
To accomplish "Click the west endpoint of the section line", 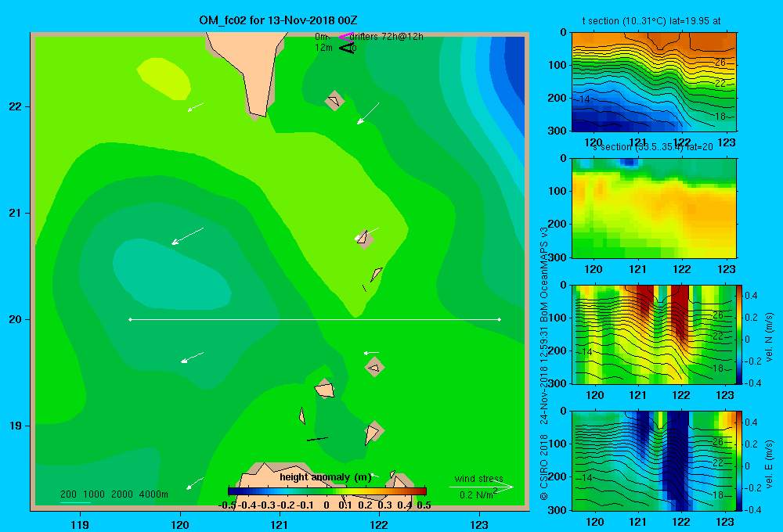I will [130, 319].
